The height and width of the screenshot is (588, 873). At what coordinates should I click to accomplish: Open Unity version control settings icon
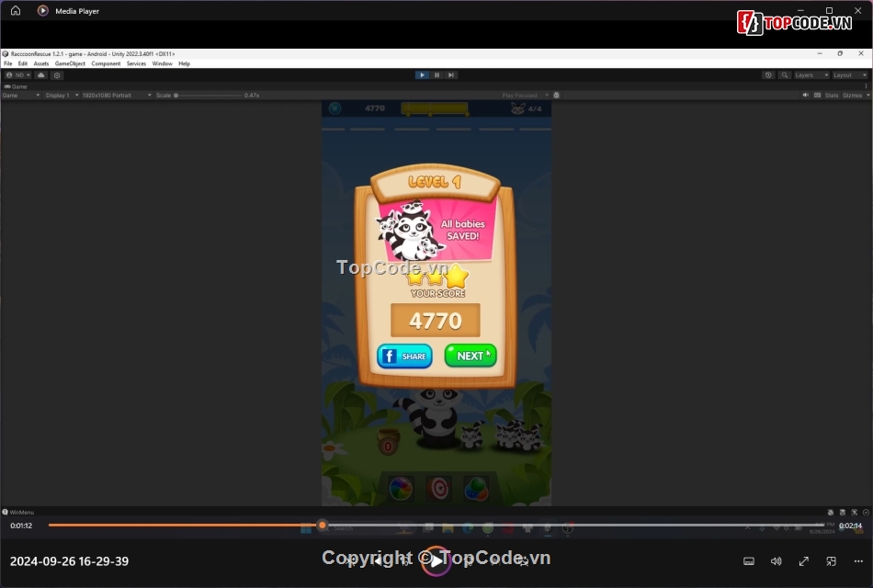tap(57, 75)
